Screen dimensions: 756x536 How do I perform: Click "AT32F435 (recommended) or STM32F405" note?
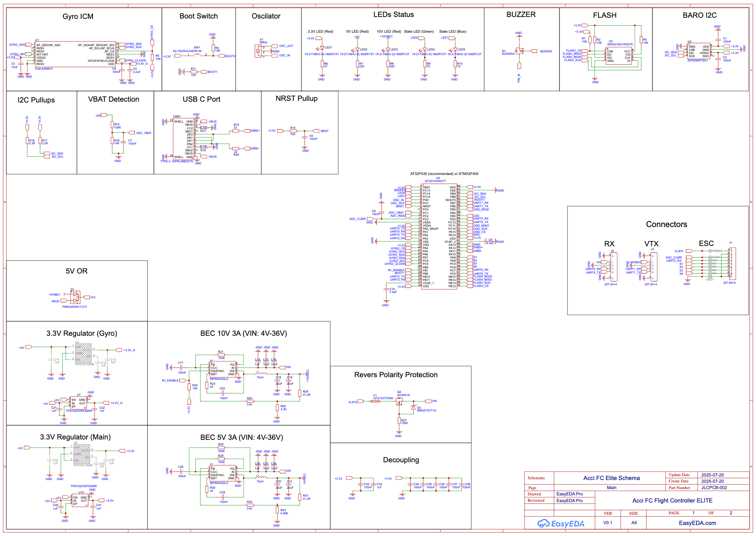point(444,174)
